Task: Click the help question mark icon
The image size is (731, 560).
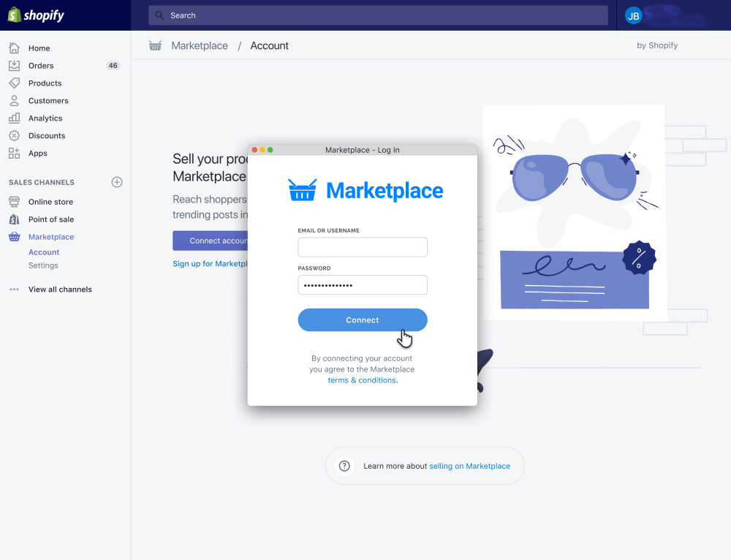Action: [x=344, y=466]
